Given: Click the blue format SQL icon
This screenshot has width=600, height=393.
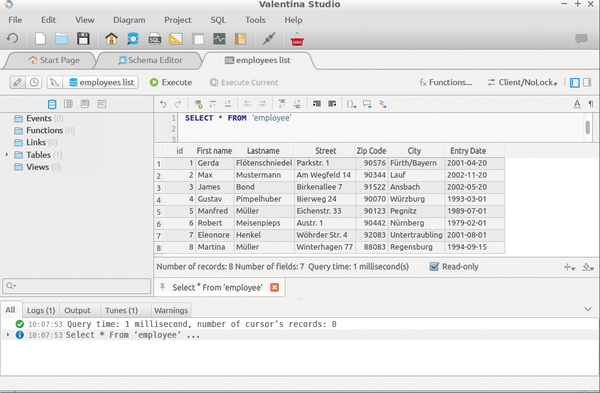Looking at the screenshot, I should pyautogui.click(x=382, y=104).
